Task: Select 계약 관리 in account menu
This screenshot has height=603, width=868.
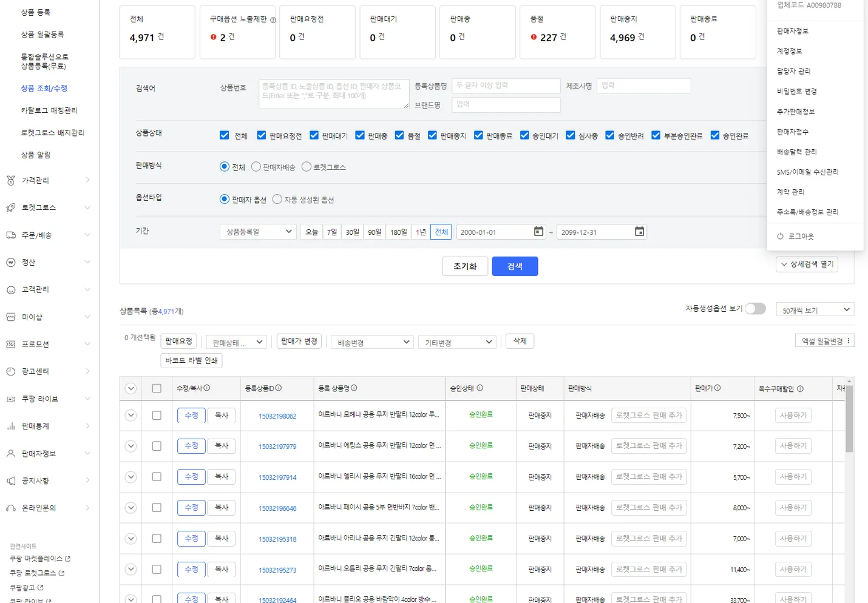Action: coord(790,192)
